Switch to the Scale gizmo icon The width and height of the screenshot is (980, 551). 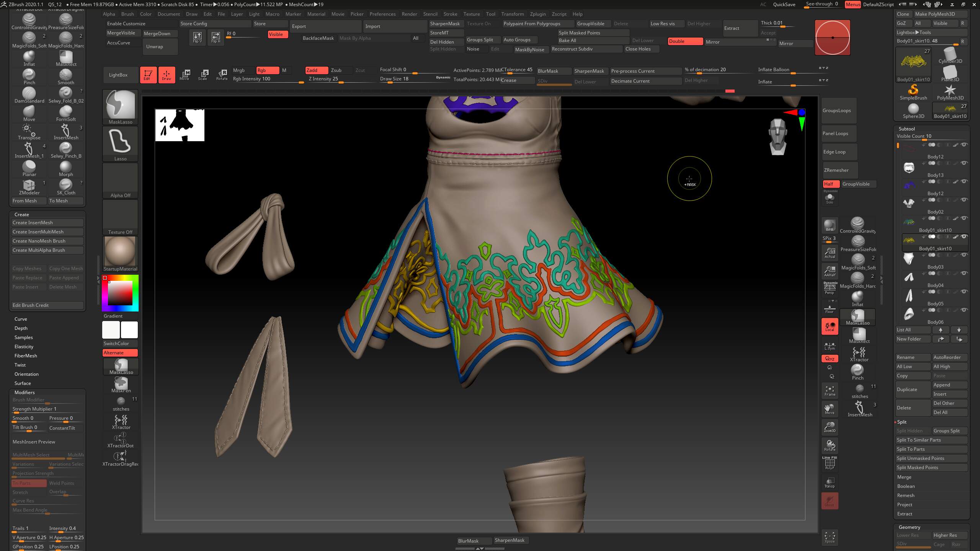point(203,75)
